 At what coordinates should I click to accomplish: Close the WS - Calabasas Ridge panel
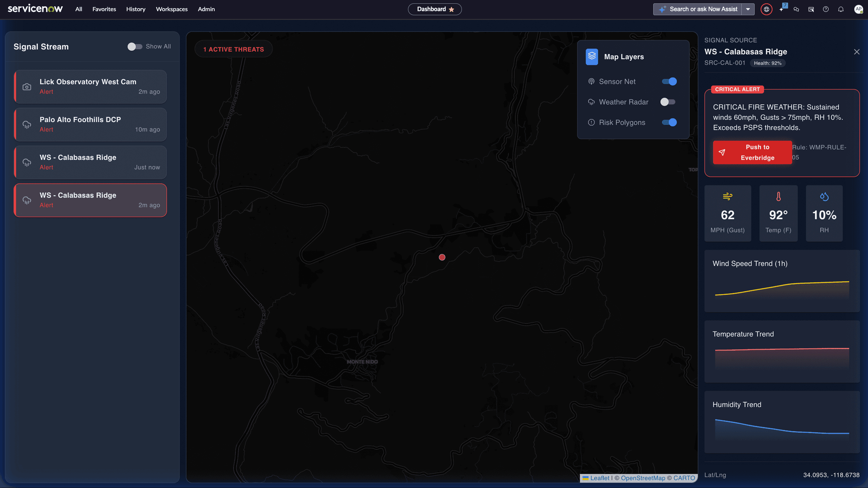[856, 52]
